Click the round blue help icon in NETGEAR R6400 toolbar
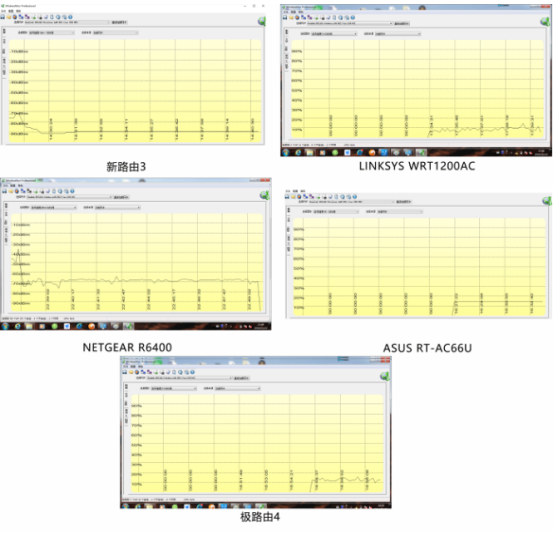Image resolution: width=554 pixels, height=533 pixels. pos(72,191)
